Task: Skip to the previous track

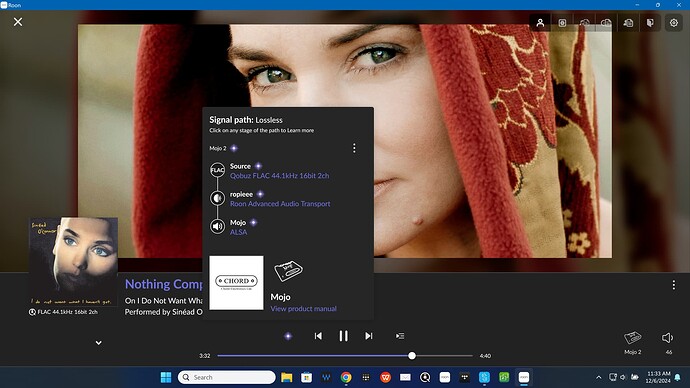Action: [318, 336]
